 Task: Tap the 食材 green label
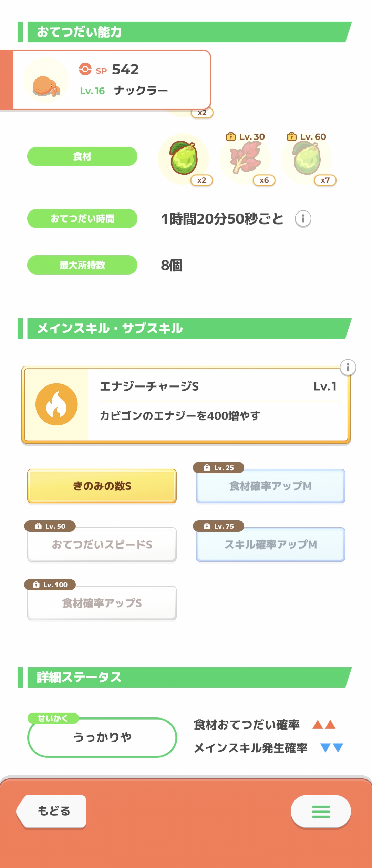click(82, 156)
